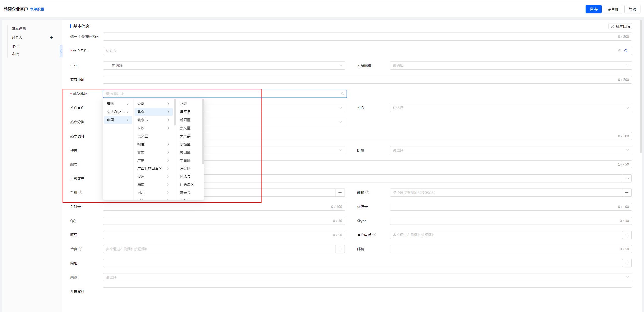Image resolution: width=644 pixels, height=312 pixels.
Task: Collapse the left sidebar panel handle
Action: coord(61,51)
